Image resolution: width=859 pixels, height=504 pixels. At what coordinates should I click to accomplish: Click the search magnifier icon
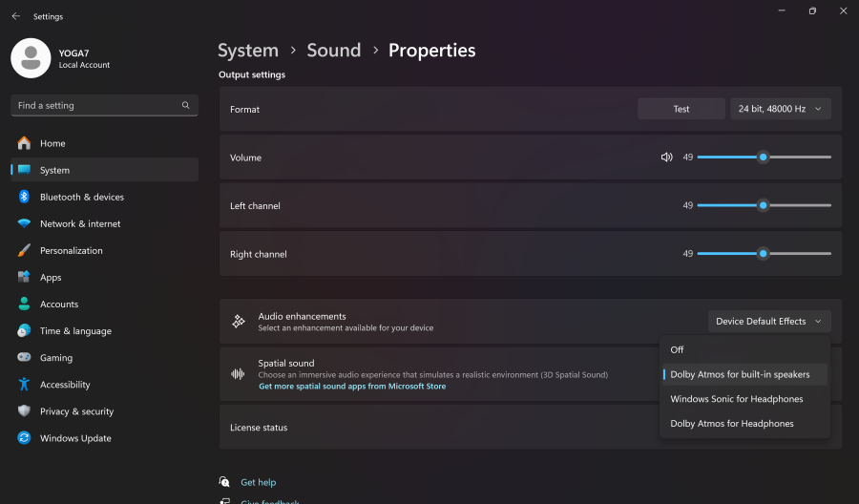pyautogui.click(x=185, y=106)
